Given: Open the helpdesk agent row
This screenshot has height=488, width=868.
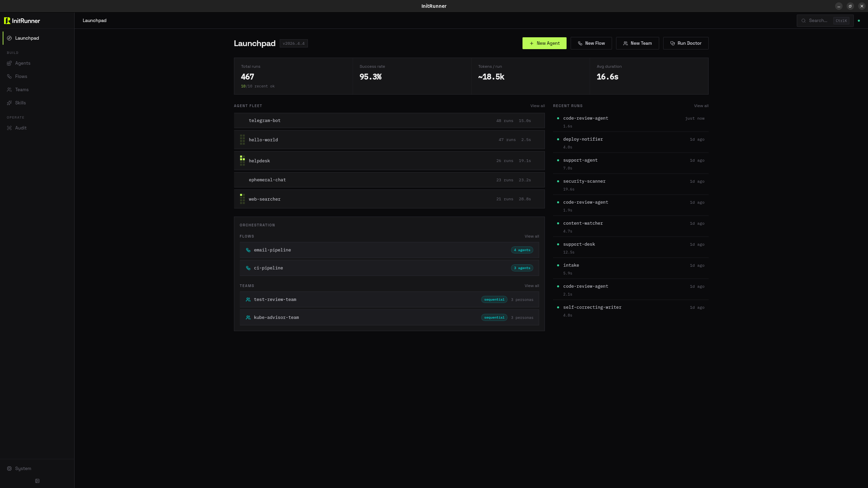Looking at the screenshot, I should 389,161.
